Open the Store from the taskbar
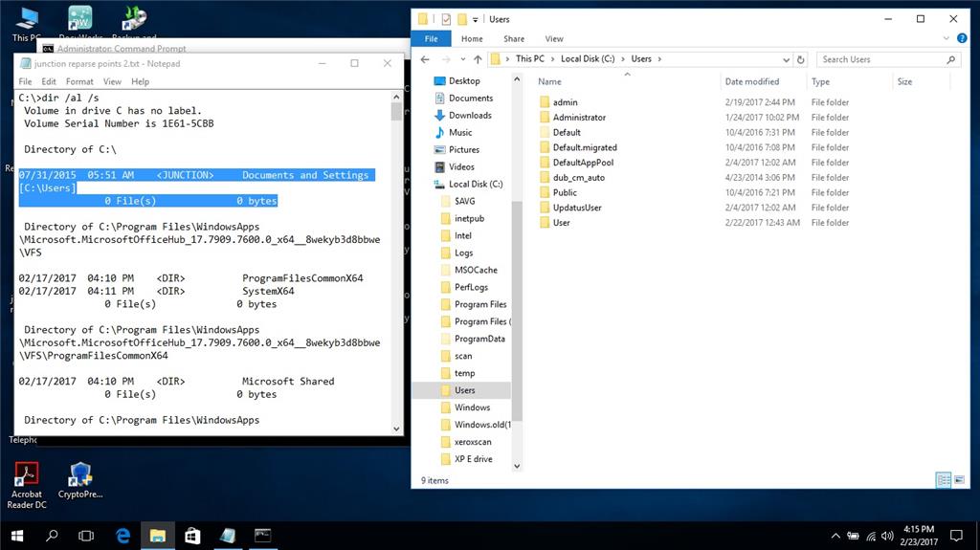This screenshot has height=550, width=980. (x=192, y=536)
